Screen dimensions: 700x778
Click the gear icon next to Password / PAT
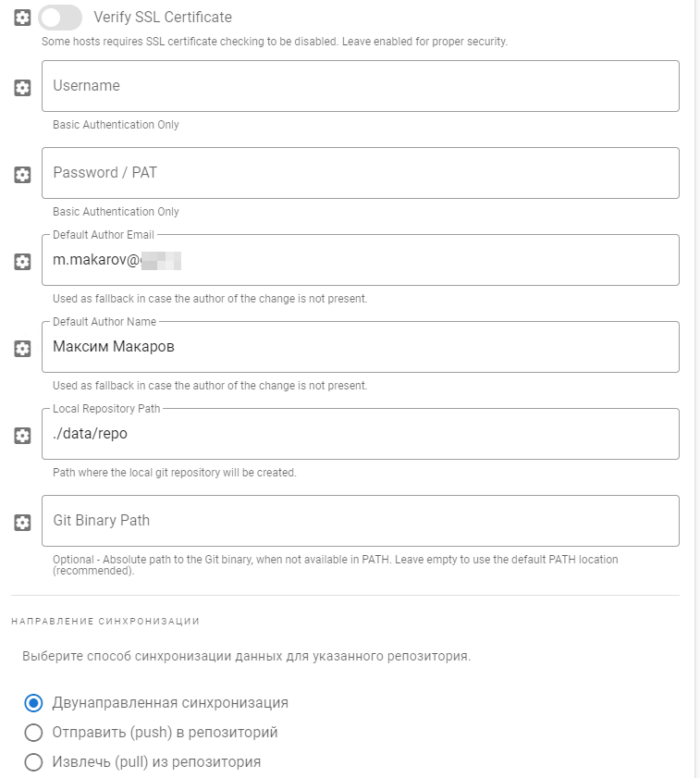click(x=23, y=175)
